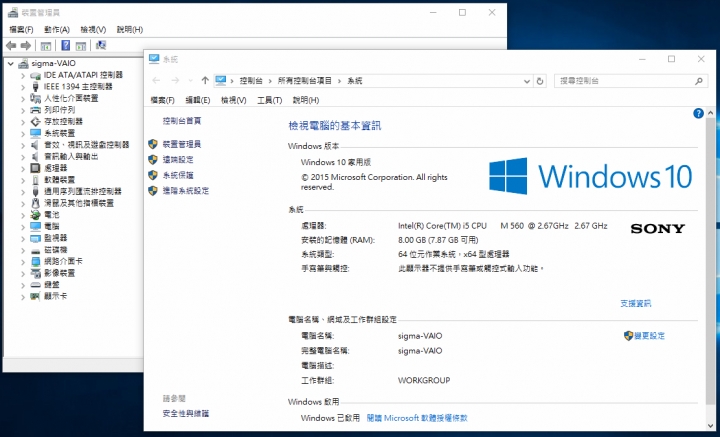Expand the 電腦 node in device tree
720x437 pixels.
pos(22,226)
